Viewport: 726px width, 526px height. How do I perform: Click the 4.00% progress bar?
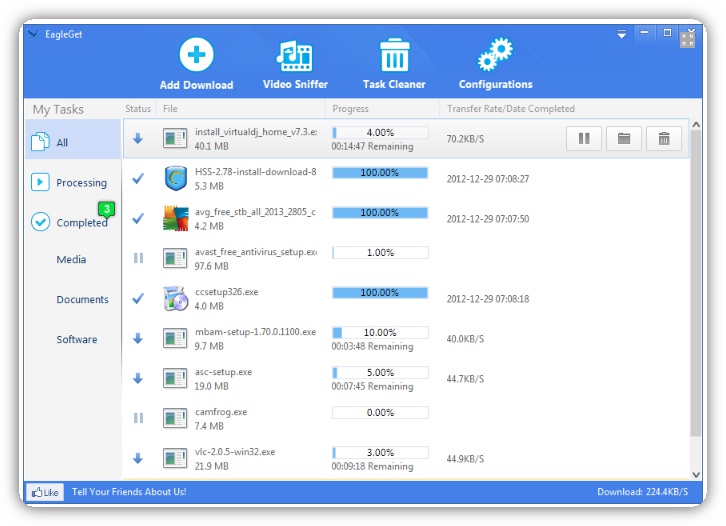[x=380, y=132]
